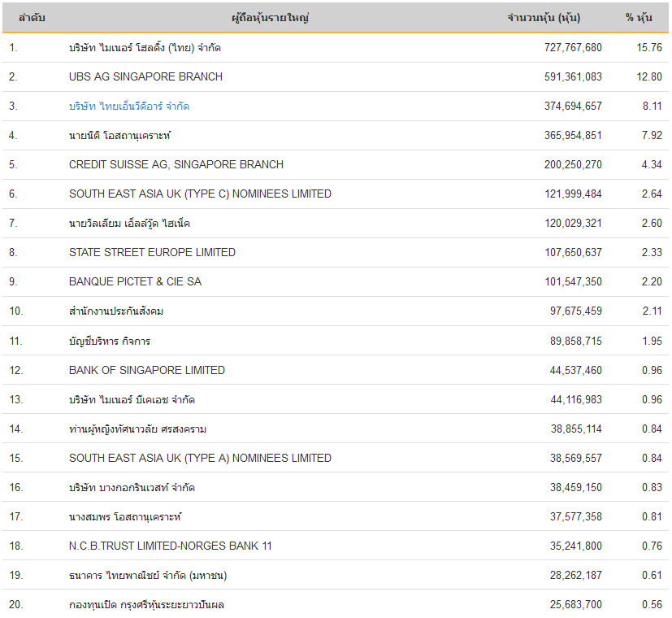Click percentage value 2.20
The image size is (672, 618).
coord(652,282)
